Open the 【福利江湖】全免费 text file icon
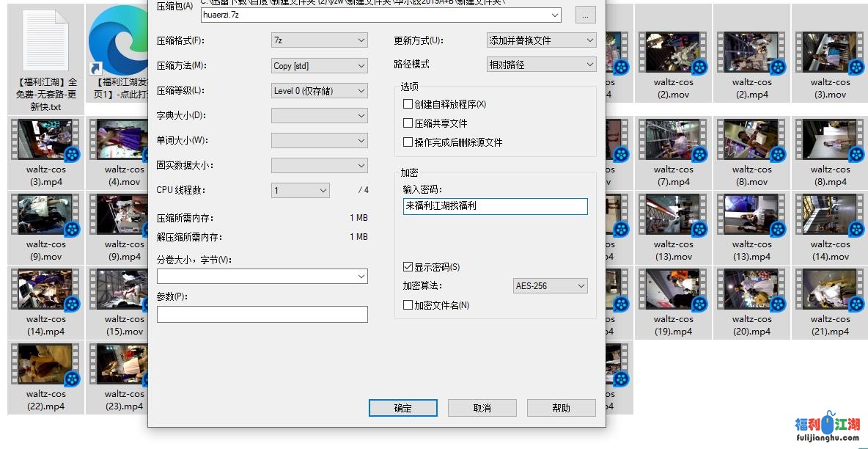This screenshot has width=868, height=449. [45, 40]
